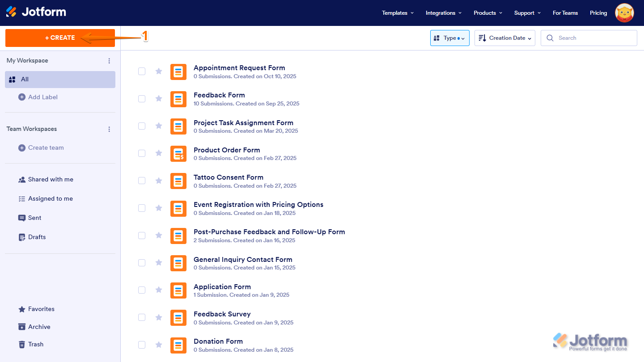Star the Donation Form
644x362 pixels.
(x=159, y=345)
